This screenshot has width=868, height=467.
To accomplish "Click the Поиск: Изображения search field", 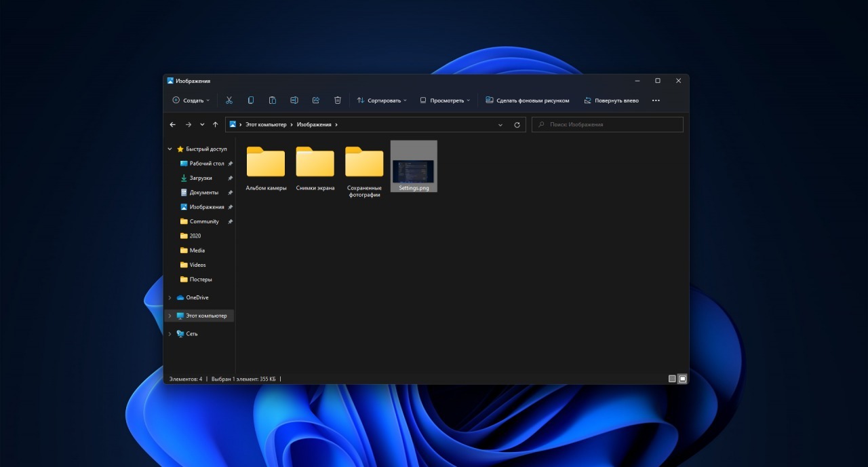I will (x=608, y=125).
